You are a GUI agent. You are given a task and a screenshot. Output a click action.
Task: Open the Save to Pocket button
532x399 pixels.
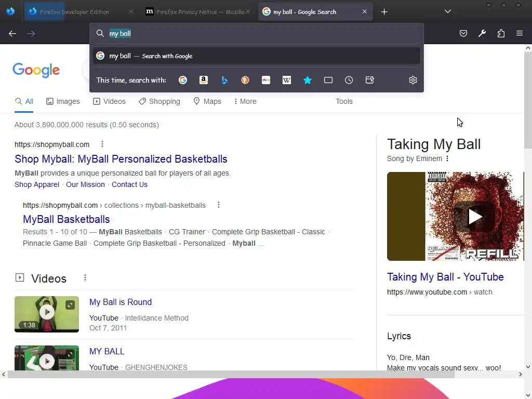click(x=463, y=33)
